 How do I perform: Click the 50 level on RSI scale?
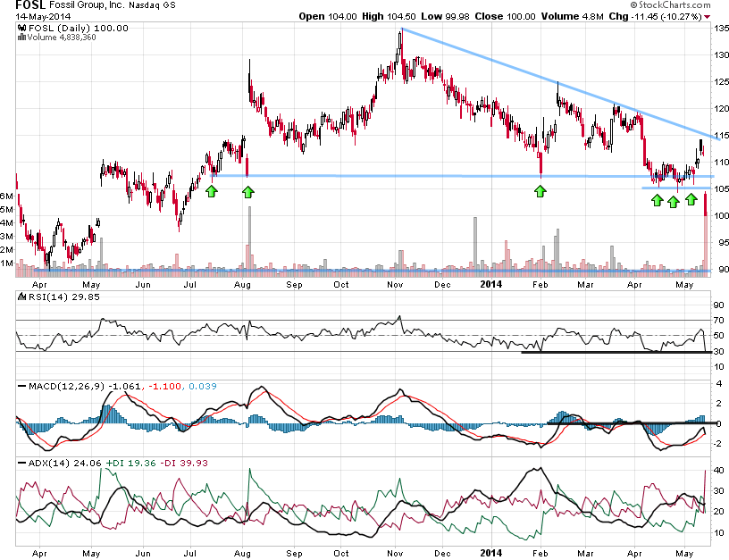[x=718, y=336]
